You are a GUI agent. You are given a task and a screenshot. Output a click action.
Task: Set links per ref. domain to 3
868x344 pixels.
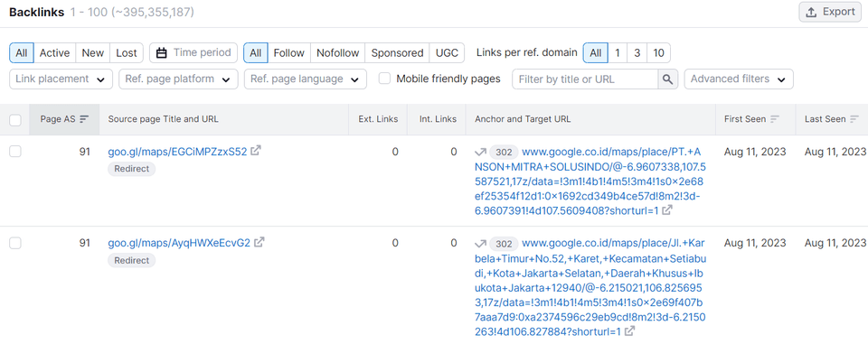[637, 53]
